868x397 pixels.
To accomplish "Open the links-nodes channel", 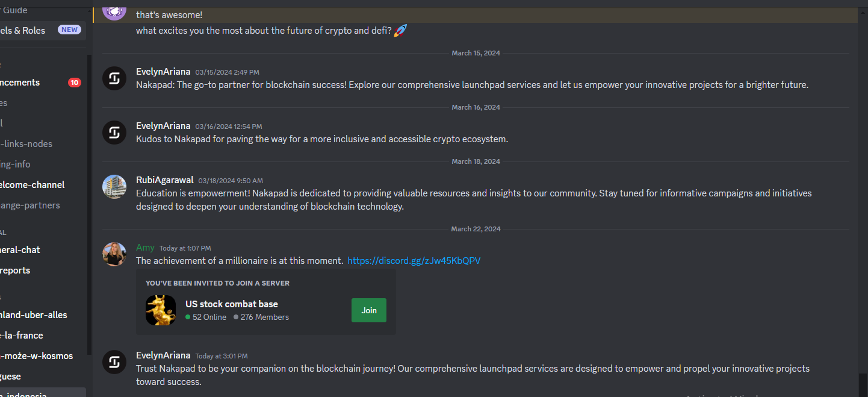I will (x=26, y=144).
